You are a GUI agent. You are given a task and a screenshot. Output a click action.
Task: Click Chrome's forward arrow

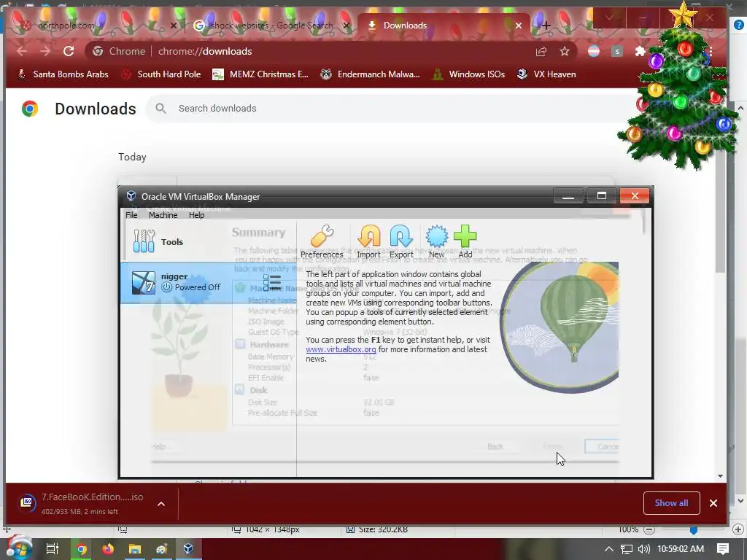coord(45,52)
